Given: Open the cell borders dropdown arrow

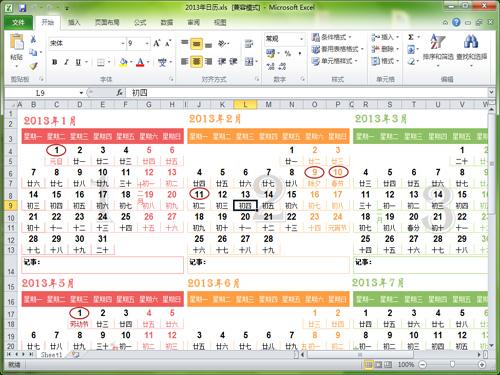Looking at the screenshot, I should click(x=109, y=62).
